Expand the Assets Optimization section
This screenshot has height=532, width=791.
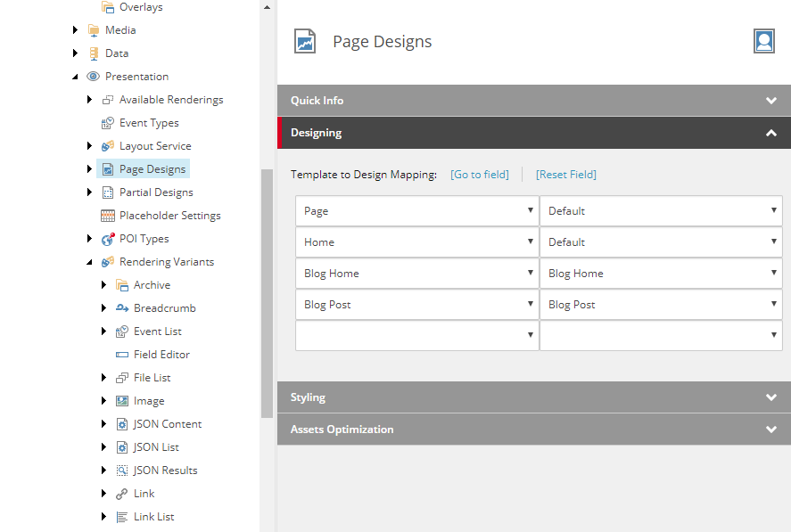tap(534, 430)
